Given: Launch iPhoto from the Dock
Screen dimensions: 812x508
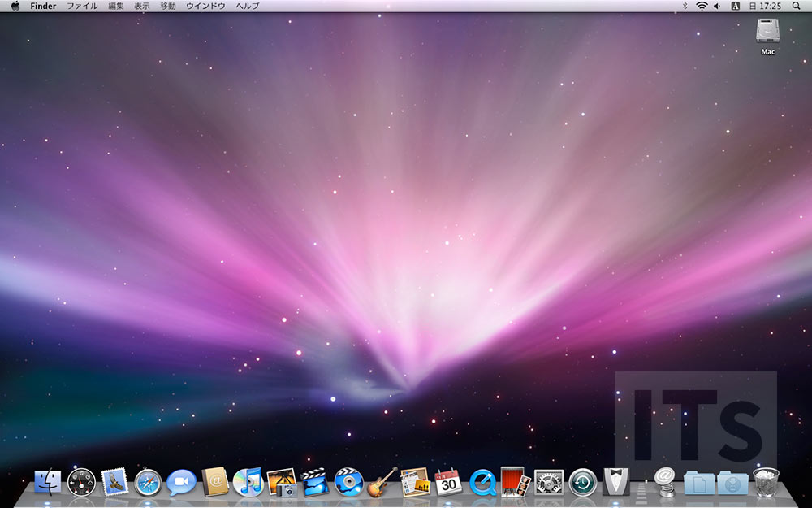Looking at the screenshot, I should coord(280,484).
